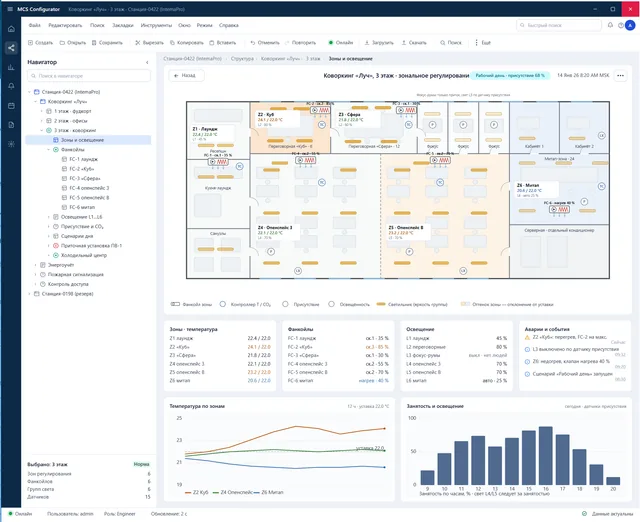Collapse the Навигатор panel chevron
Viewport: 640px width, 522px height.
pyautogui.click(x=147, y=62)
